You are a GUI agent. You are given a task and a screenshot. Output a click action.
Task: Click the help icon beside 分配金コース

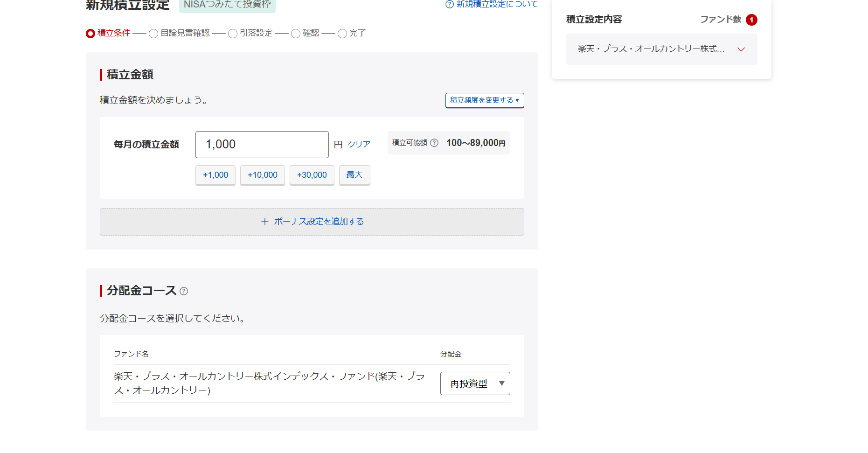(x=184, y=291)
